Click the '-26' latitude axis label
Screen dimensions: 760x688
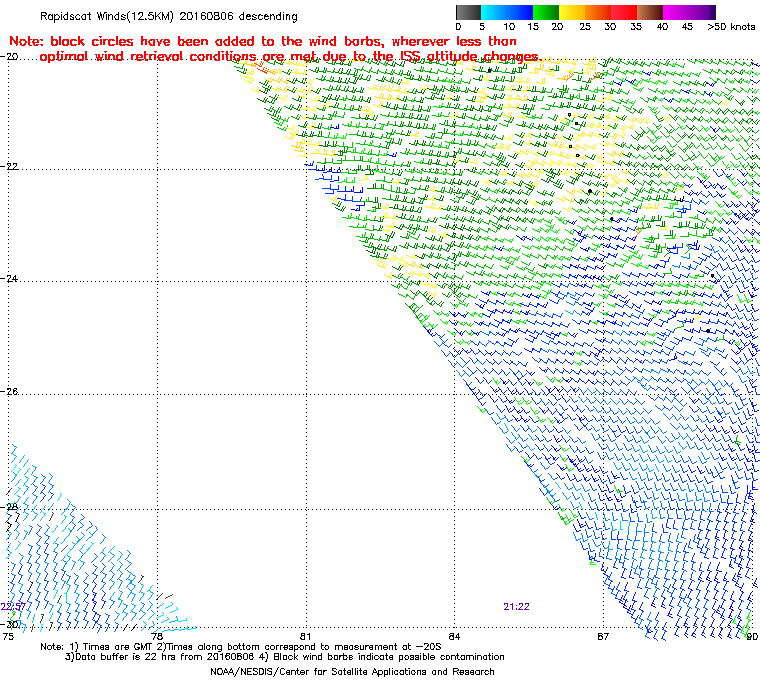pyautogui.click(x=9, y=391)
